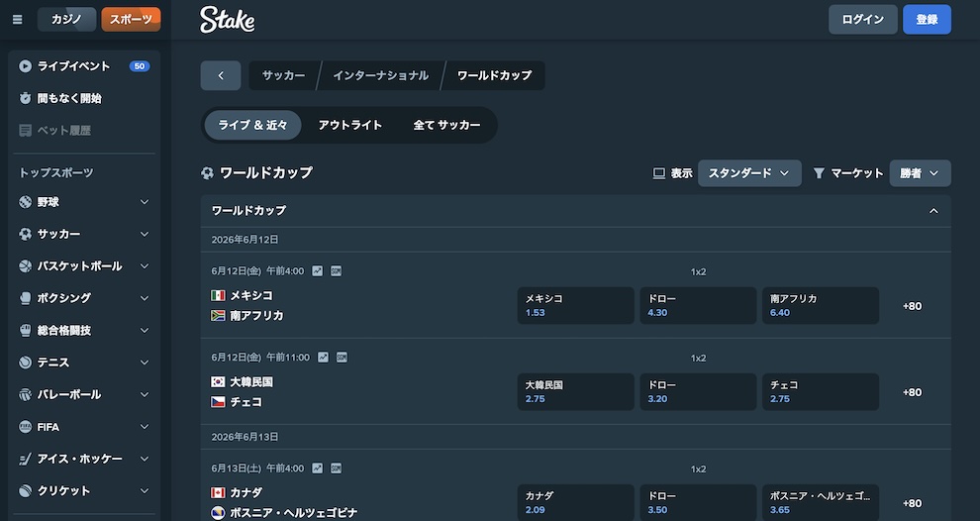This screenshot has width=980, height=521.
Task: Click the SGM icon for Korea match
Action: (342, 358)
